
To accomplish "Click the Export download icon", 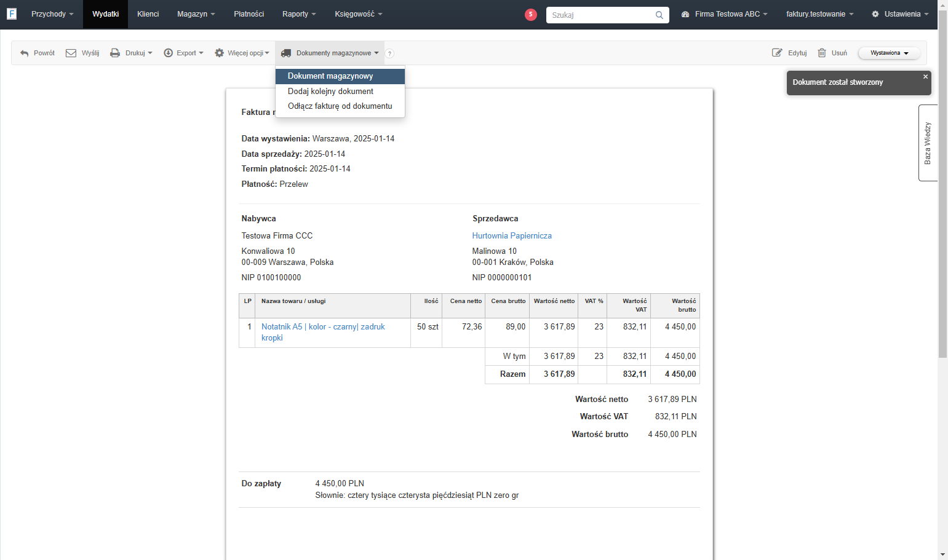I will (168, 53).
